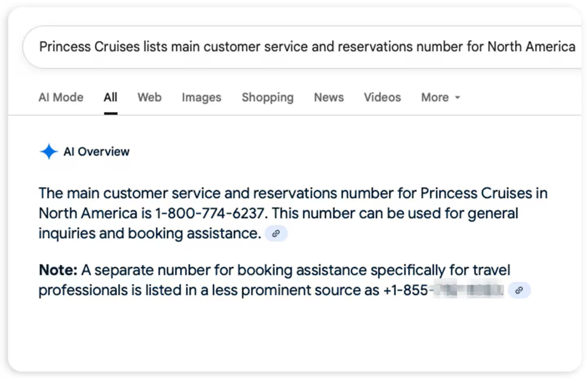Click the blurred +1-855 number area
The height and width of the screenshot is (381, 588).
coord(469,290)
